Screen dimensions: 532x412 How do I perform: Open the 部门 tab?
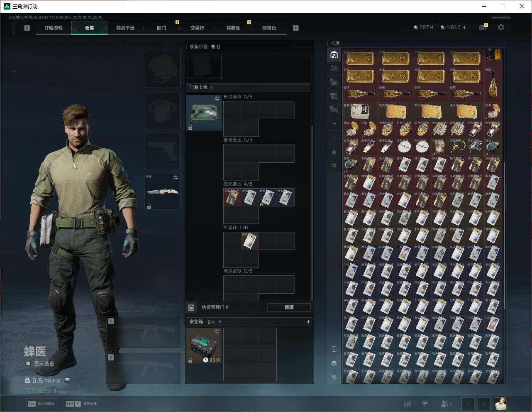point(161,28)
